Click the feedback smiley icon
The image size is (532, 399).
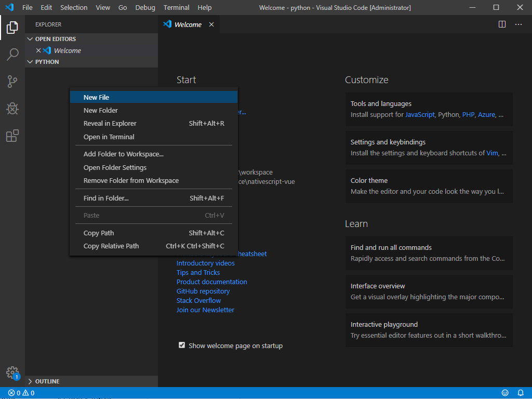[505, 393]
